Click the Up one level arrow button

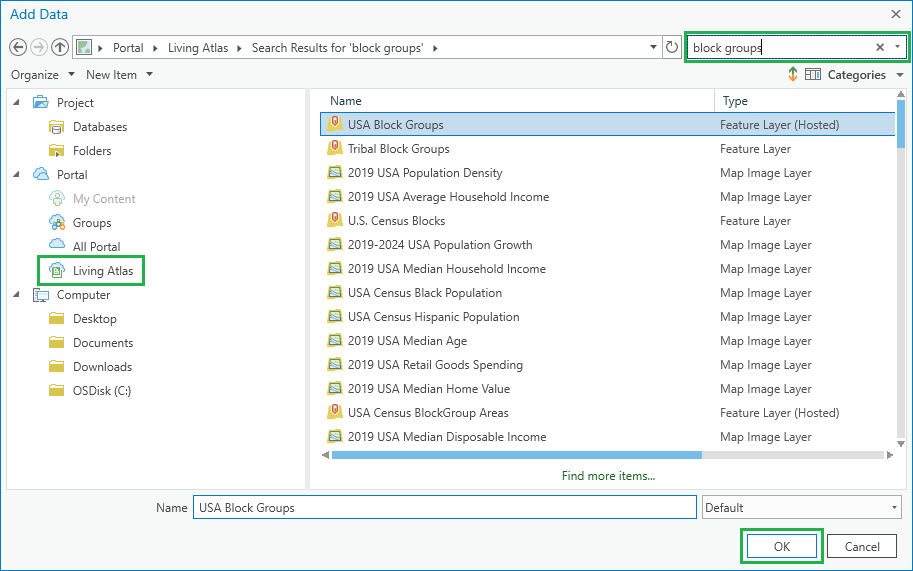pos(60,47)
